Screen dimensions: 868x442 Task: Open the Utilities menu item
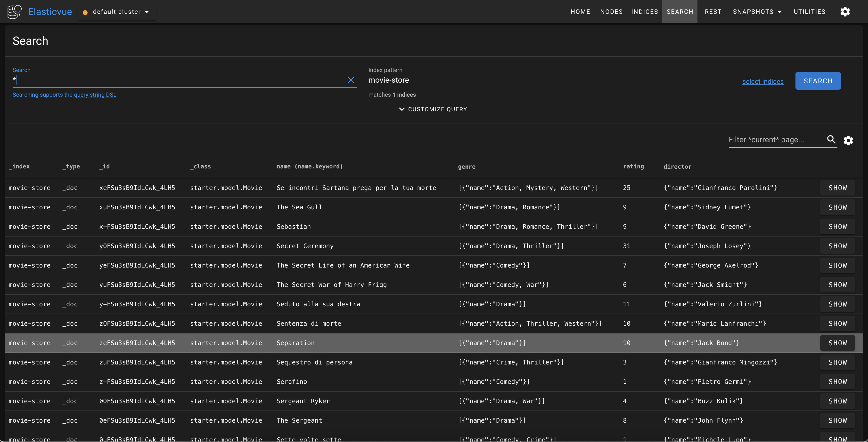(809, 12)
